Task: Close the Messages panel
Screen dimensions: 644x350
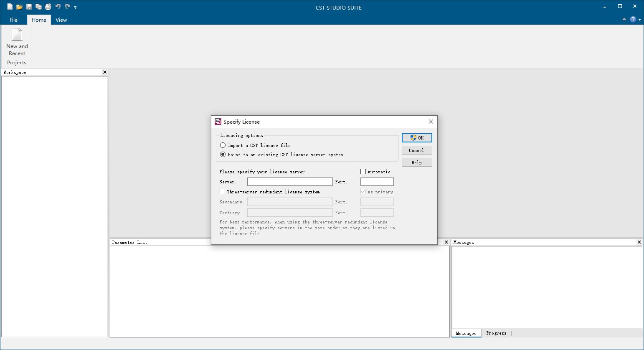Action: (639, 242)
